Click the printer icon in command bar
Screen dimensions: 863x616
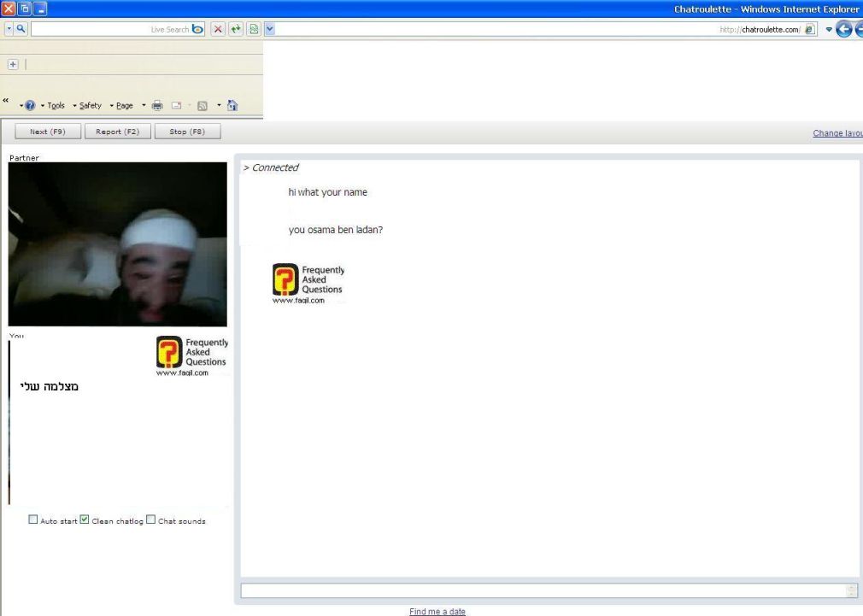tap(157, 106)
